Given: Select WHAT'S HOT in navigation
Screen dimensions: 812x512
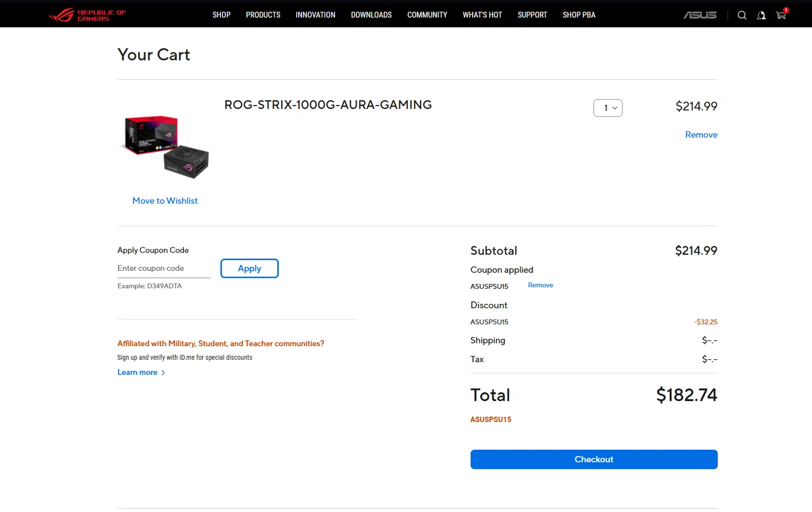Looking at the screenshot, I should pos(482,15).
